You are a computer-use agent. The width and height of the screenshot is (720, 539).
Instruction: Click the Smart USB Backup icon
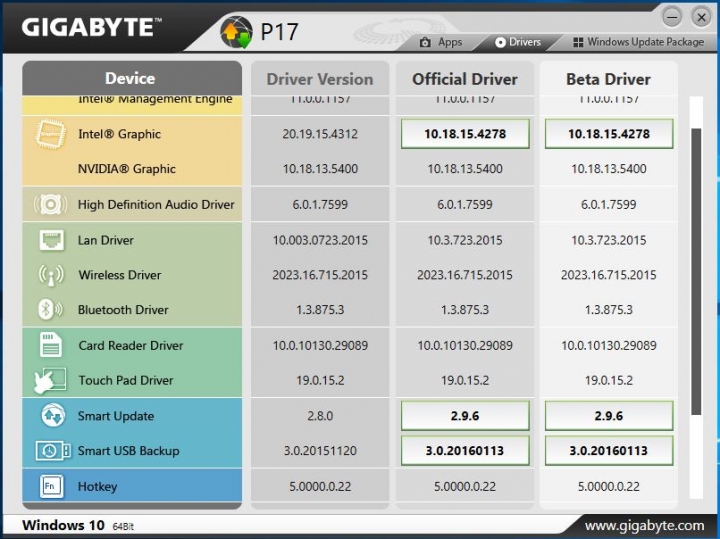point(53,450)
